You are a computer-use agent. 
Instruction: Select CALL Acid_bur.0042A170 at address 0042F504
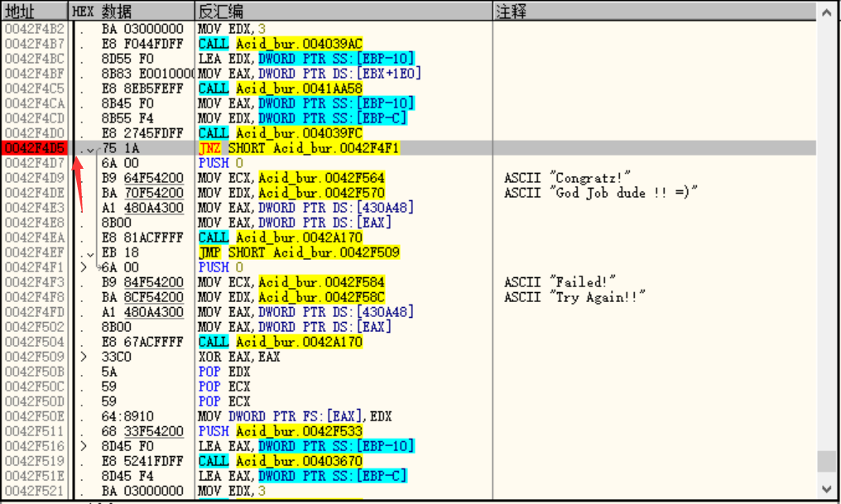(x=281, y=342)
